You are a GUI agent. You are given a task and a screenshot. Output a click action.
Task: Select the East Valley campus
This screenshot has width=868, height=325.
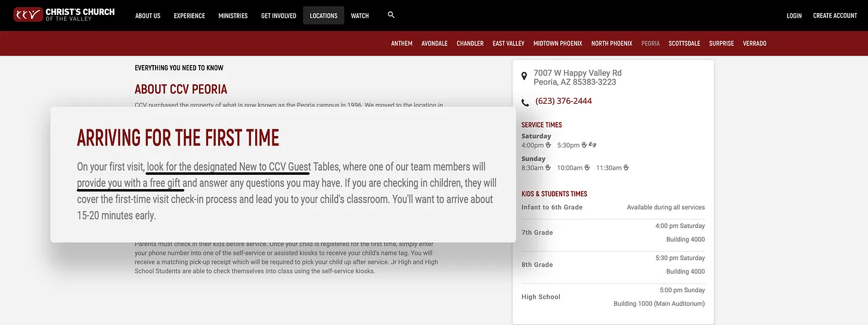(509, 44)
